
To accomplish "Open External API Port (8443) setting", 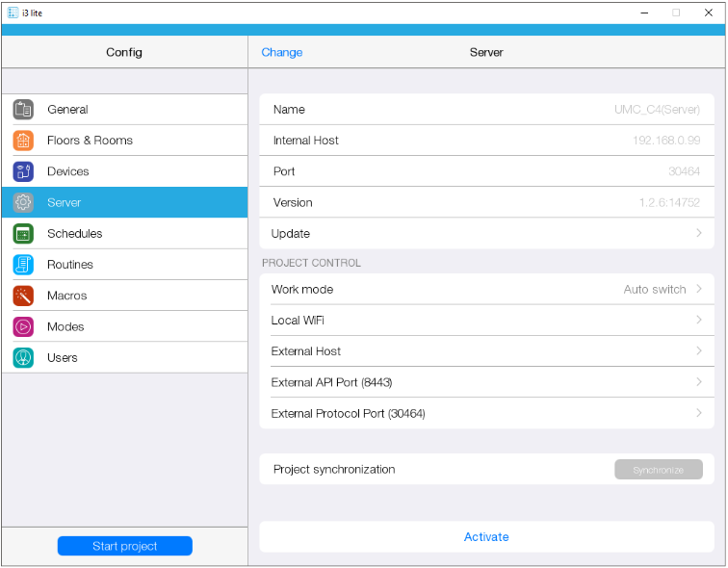I will click(486, 382).
